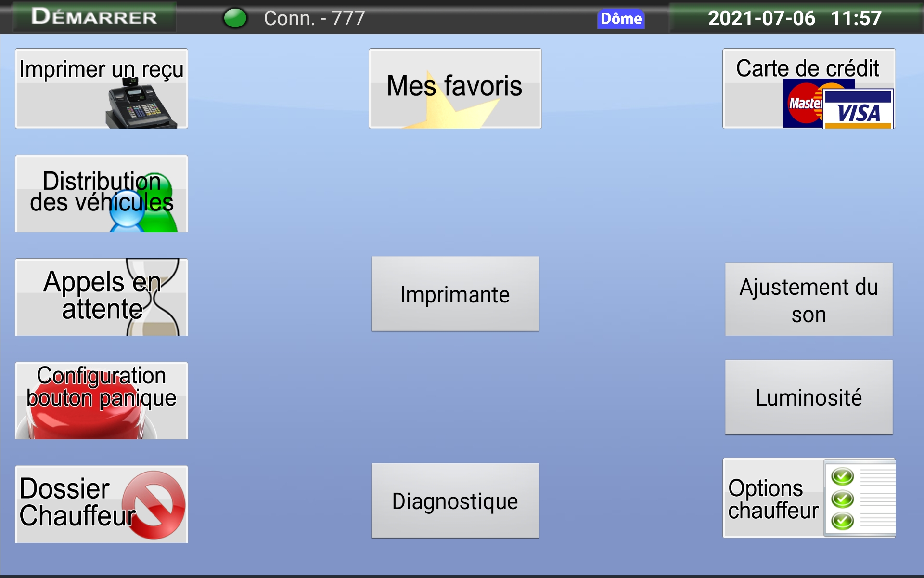Tap the Démarrer start menu button

click(x=94, y=17)
